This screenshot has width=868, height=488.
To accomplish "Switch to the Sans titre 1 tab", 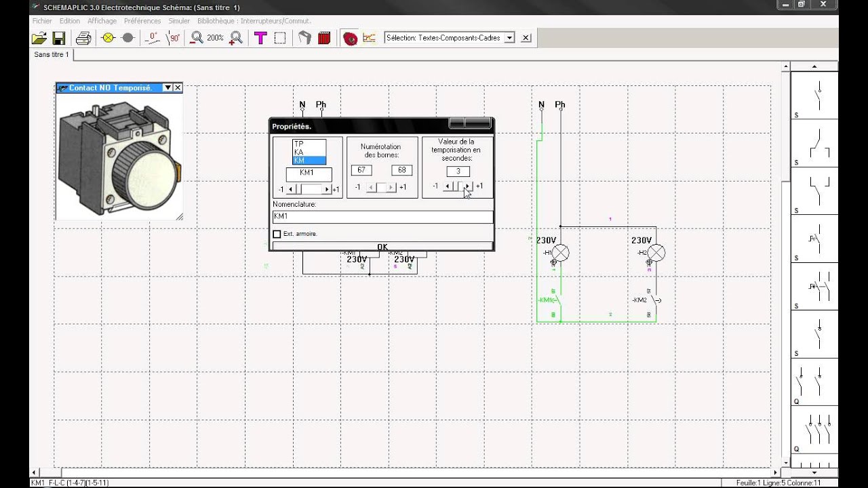I will pos(52,54).
